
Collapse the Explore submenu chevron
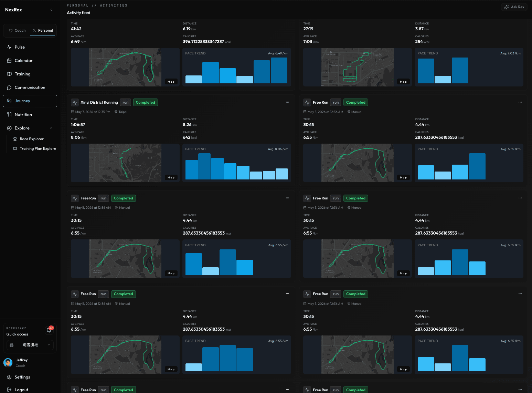tap(51, 128)
